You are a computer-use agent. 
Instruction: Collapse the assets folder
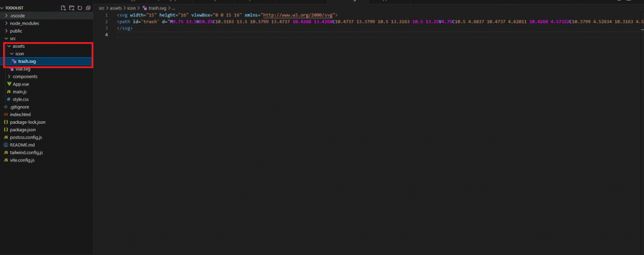pyautogui.click(x=18, y=46)
